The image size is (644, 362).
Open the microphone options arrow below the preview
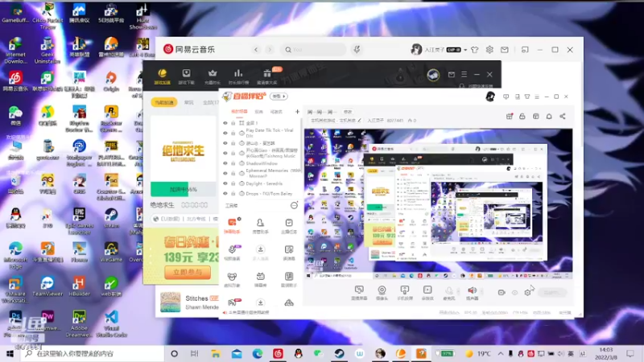458,291
